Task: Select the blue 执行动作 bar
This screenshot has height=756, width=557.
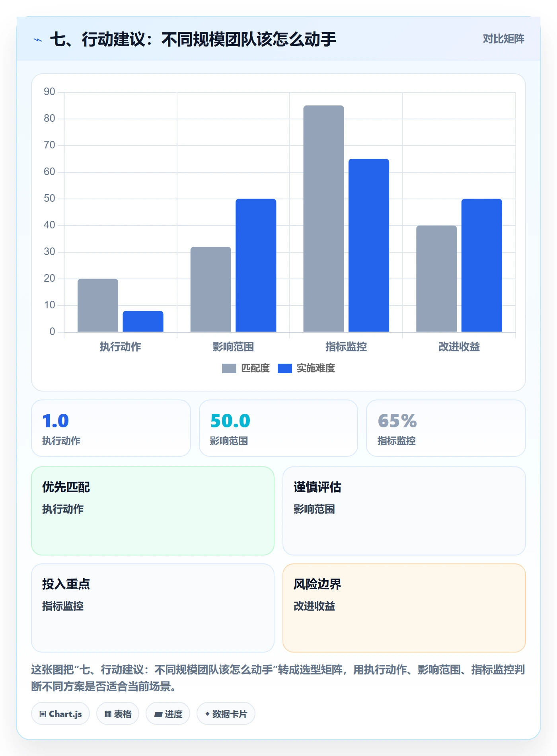Action: 143,321
